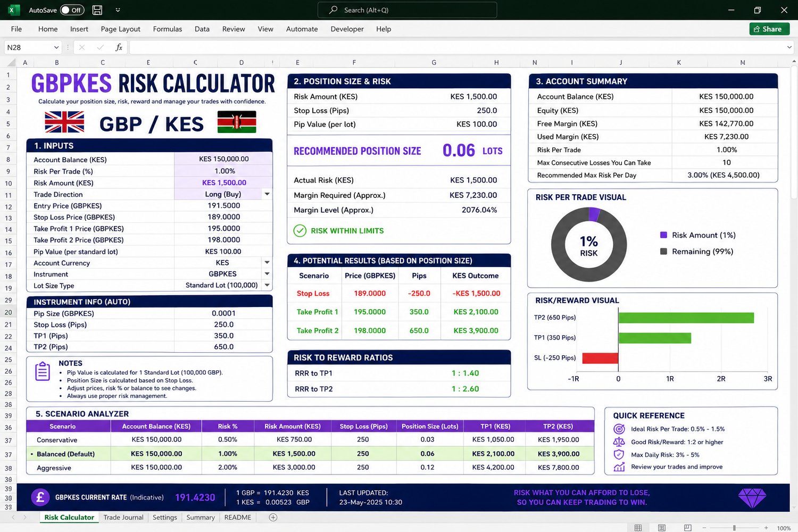This screenshot has width=798, height=532.
Task: Click the formula bar enter checkmark icon
Action: pyautogui.click(x=100, y=47)
